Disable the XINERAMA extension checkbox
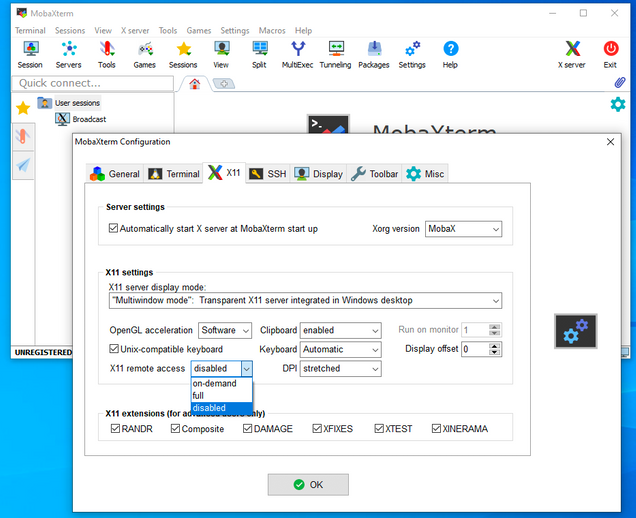This screenshot has width=636, height=518. [436, 429]
